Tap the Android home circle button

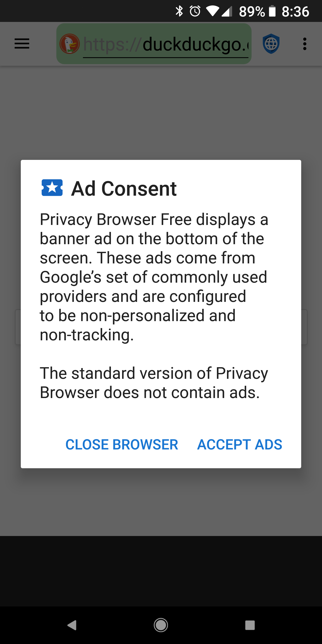tap(161, 625)
